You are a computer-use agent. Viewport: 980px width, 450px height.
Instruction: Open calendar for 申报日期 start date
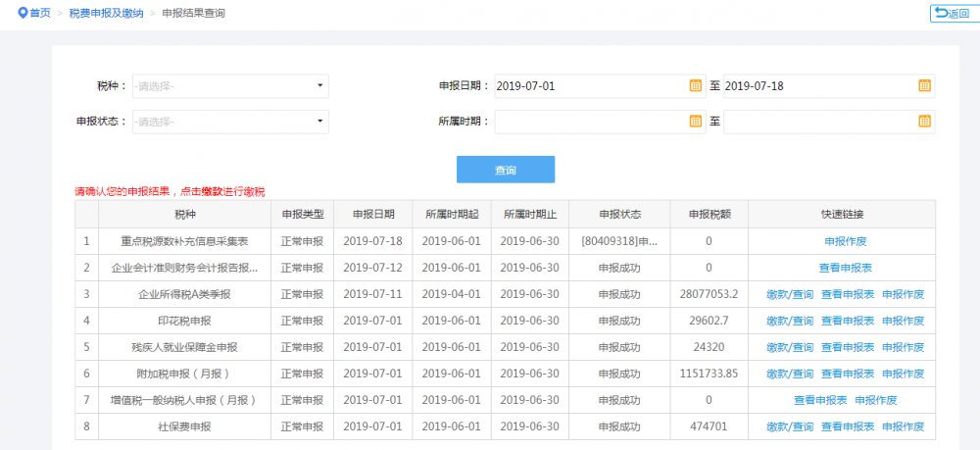(695, 86)
